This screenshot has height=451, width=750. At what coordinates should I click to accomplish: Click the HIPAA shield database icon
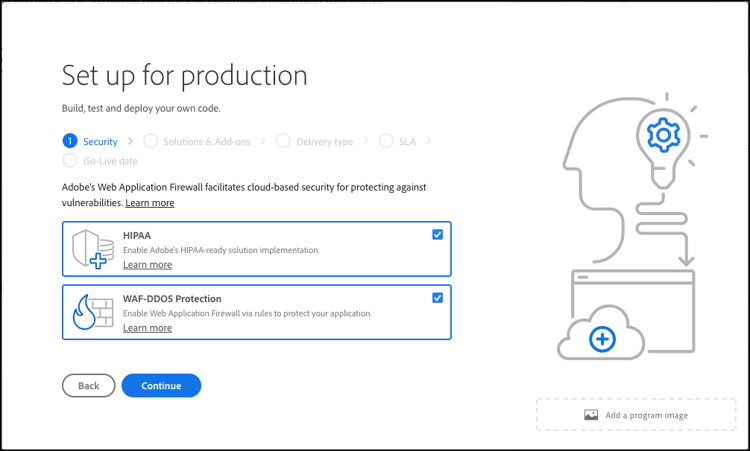click(90, 249)
